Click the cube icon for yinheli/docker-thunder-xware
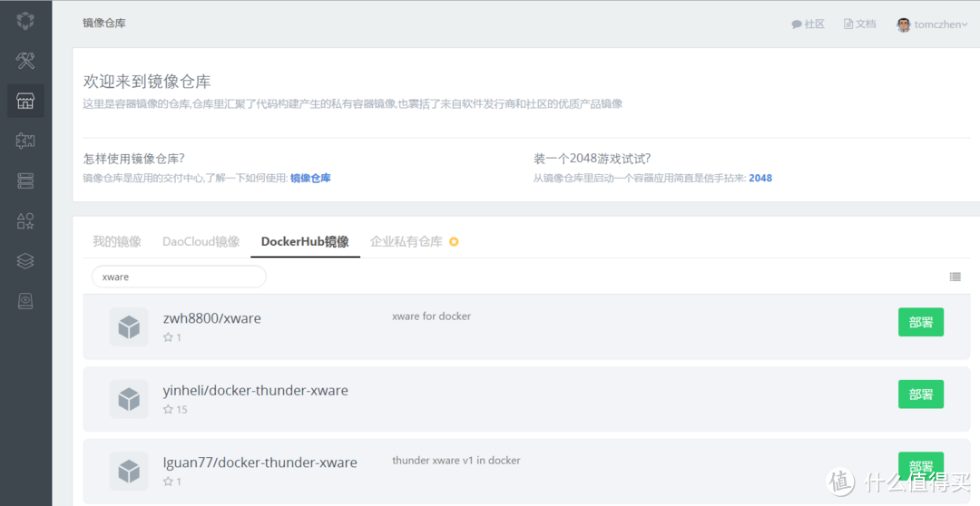The width and height of the screenshot is (980, 506). point(129,399)
